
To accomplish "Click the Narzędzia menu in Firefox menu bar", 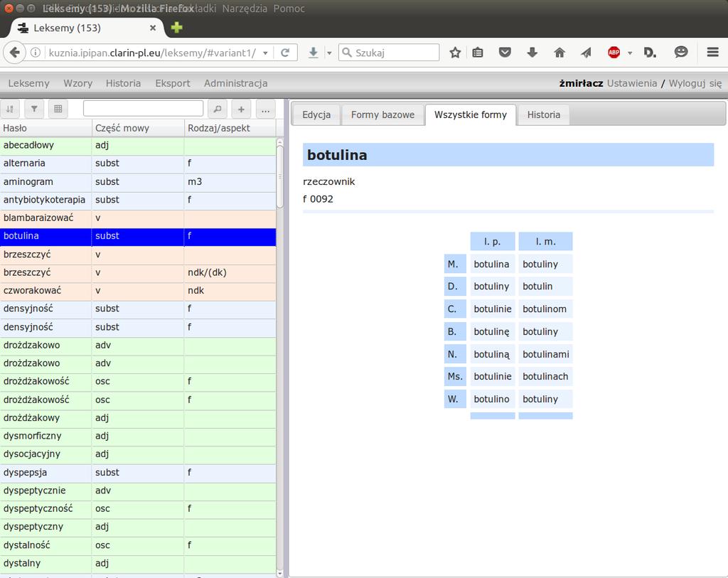I will click(245, 9).
